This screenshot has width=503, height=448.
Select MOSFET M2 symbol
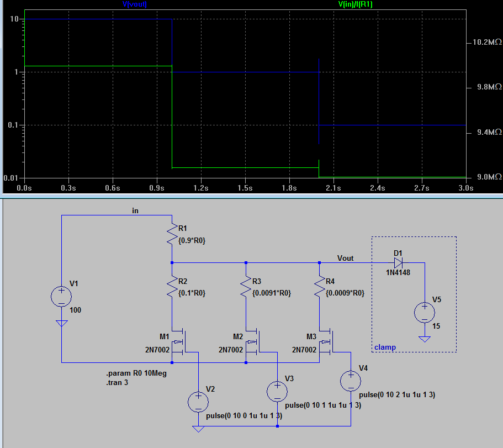[253, 342]
